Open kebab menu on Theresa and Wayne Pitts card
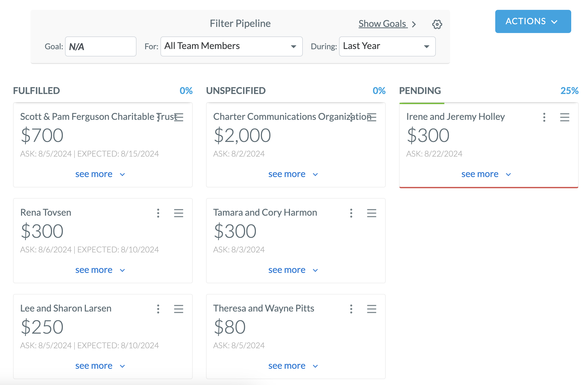The height and width of the screenshot is (385, 588). [x=351, y=309]
